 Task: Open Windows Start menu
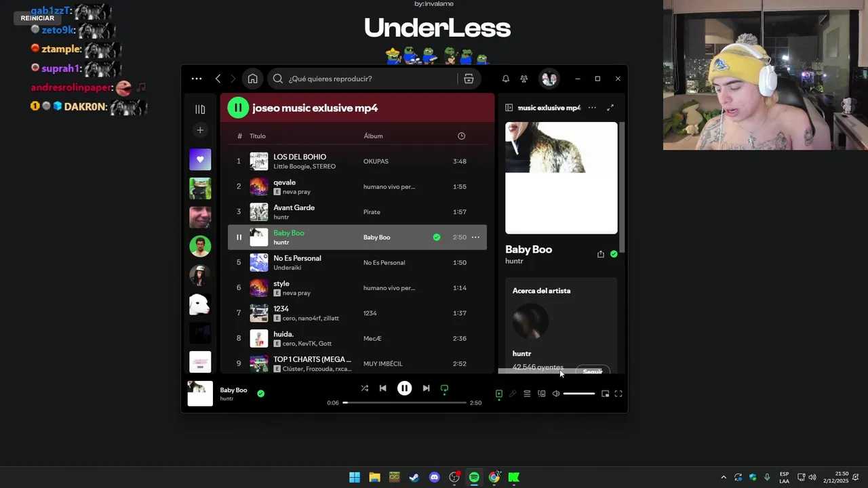(x=355, y=477)
